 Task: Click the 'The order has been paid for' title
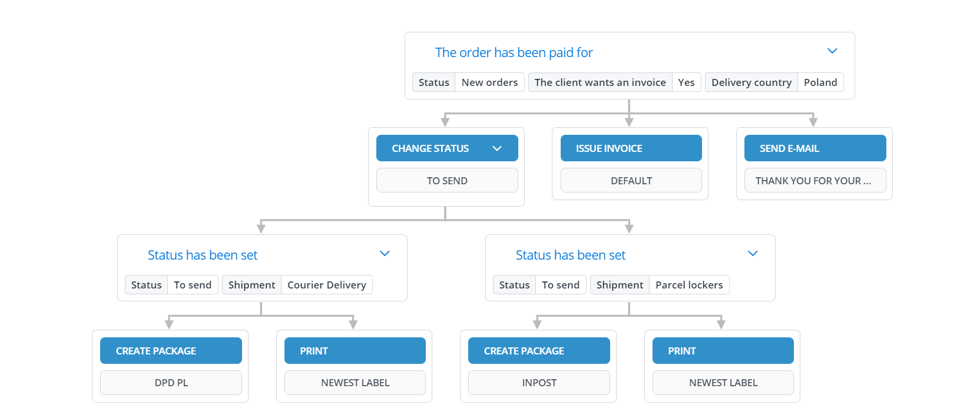[514, 52]
